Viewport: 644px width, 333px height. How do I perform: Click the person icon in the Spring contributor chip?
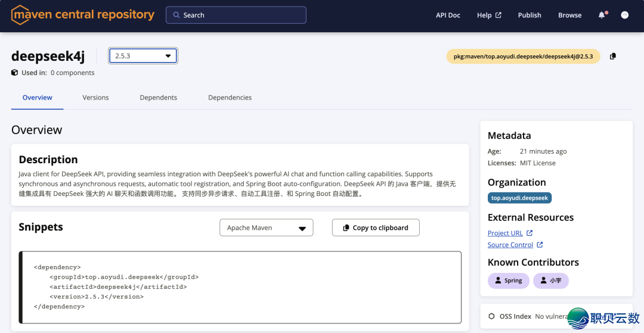tap(498, 281)
